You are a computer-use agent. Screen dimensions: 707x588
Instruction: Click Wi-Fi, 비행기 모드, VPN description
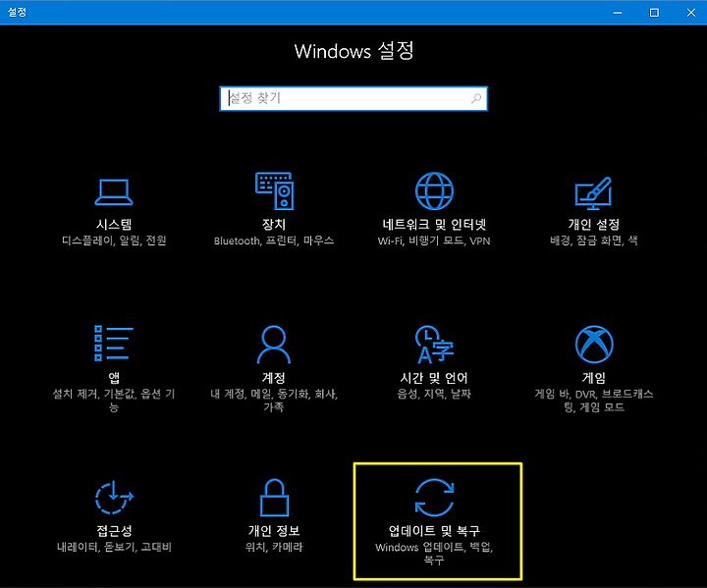pos(434,241)
